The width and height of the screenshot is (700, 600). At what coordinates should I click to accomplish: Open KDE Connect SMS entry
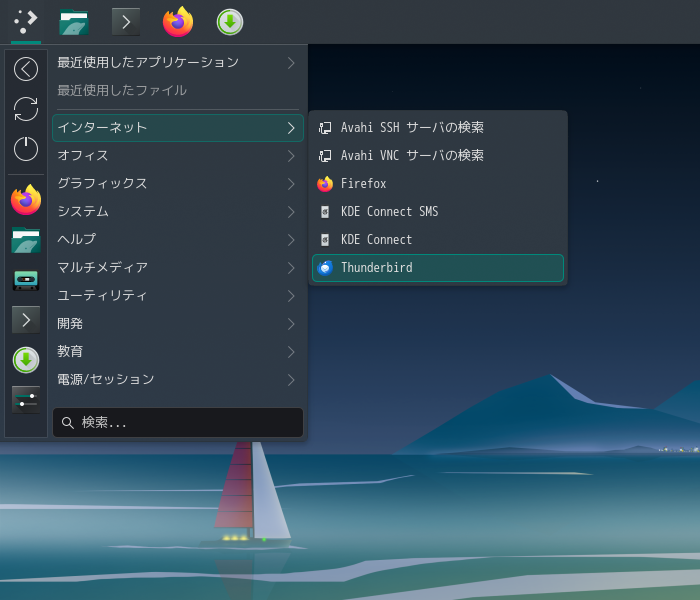pos(438,212)
